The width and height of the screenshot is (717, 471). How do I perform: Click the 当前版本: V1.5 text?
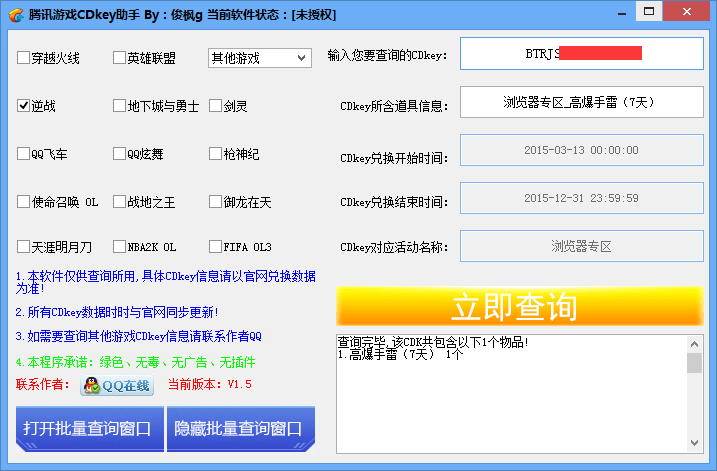tap(210, 384)
